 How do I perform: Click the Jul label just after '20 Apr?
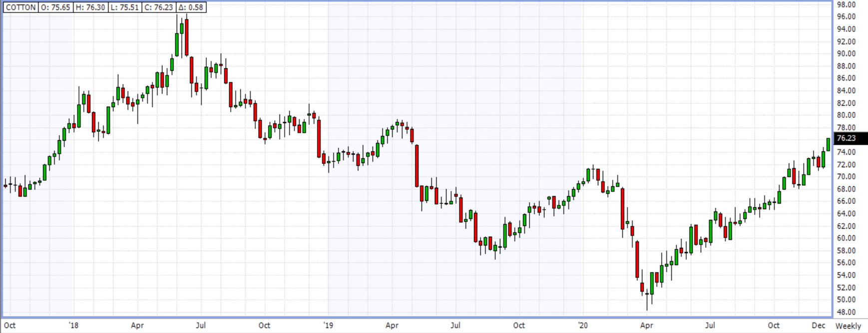710,326
